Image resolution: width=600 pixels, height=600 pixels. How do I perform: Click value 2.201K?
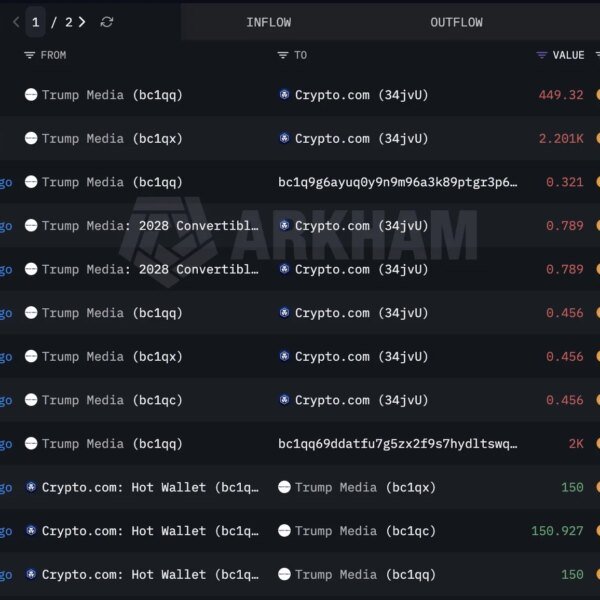(561, 139)
